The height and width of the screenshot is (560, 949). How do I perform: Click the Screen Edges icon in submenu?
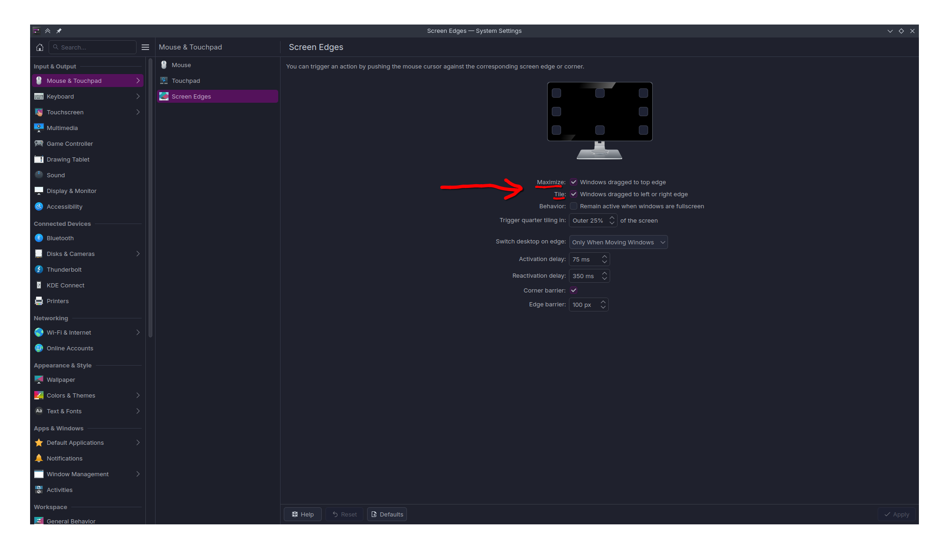pyautogui.click(x=164, y=96)
